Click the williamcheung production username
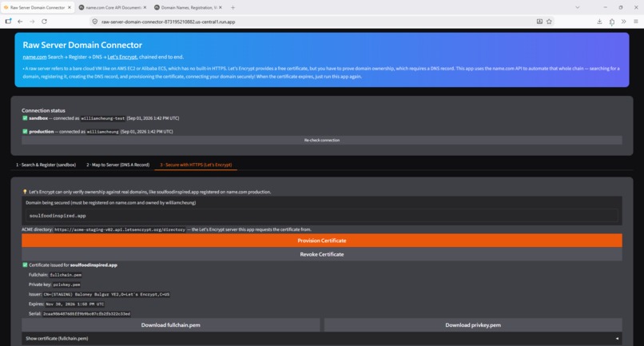Viewport: 644px width, 346px height. tap(103, 132)
